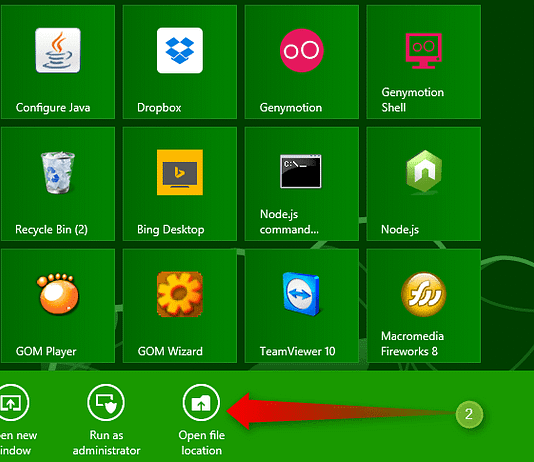Click the Open file location circle icon

pyautogui.click(x=201, y=403)
